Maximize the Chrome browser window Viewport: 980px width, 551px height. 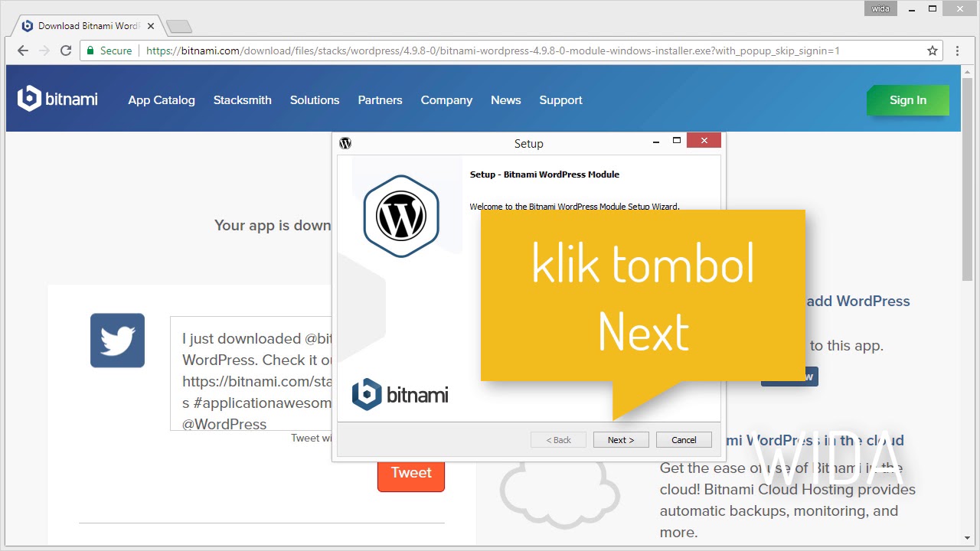933,8
